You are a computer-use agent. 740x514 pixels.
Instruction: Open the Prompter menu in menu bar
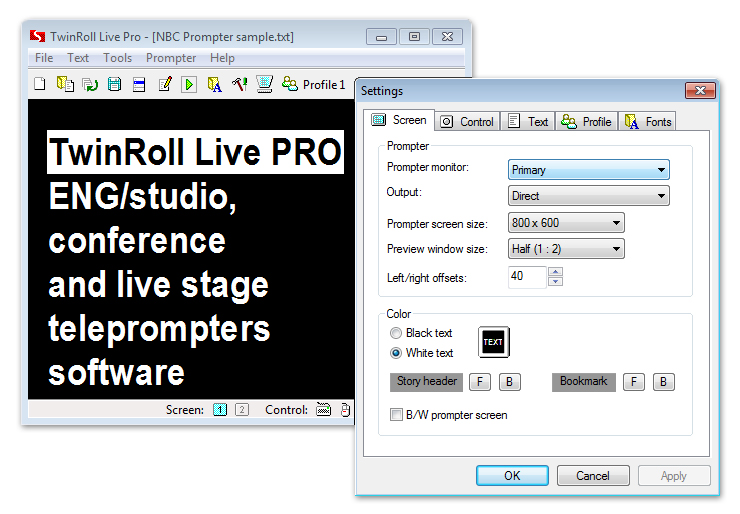[x=171, y=58]
